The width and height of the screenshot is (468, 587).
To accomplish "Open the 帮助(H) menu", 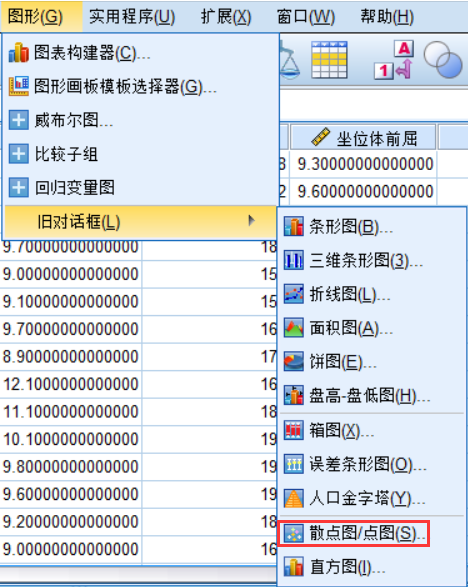I will pyautogui.click(x=387, y=16).
